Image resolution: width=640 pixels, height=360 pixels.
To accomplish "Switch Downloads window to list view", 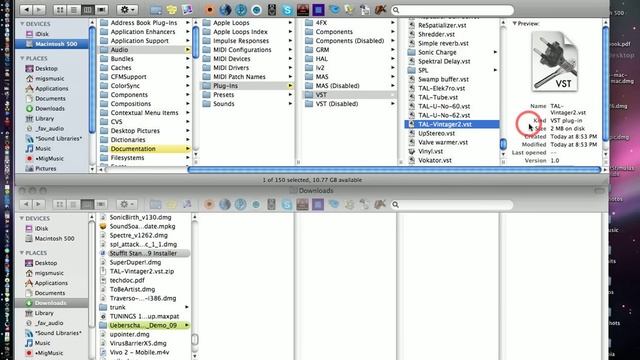I will (x=73, y=204).
